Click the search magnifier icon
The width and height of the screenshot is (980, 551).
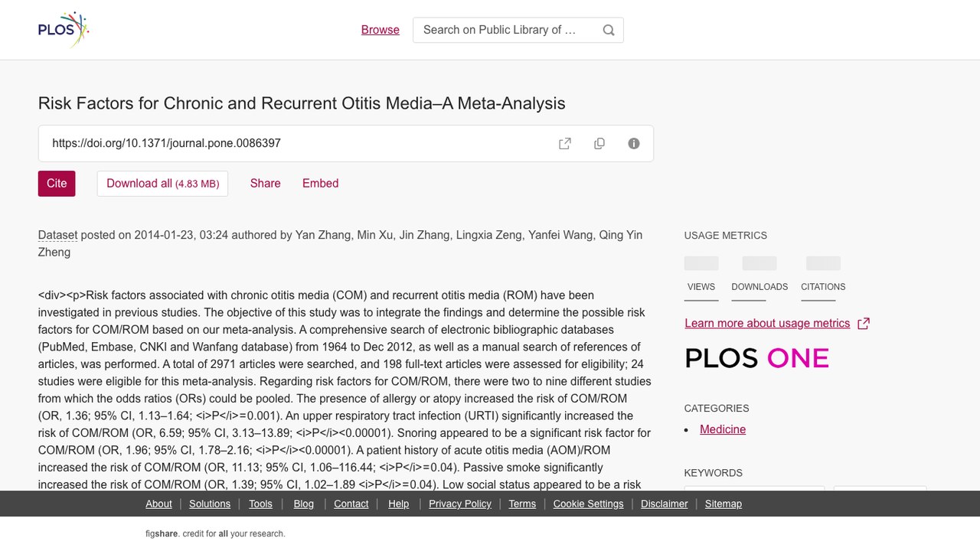point(609,30)
